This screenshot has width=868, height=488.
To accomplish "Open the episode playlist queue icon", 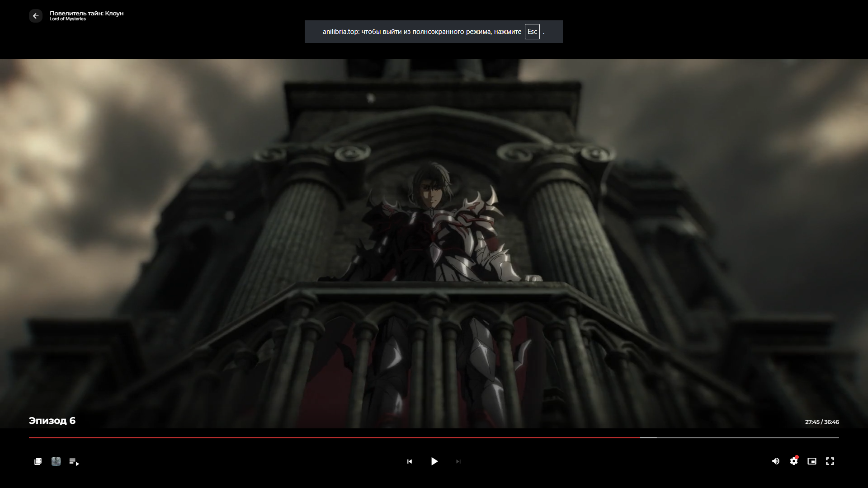I will [74, 461].
